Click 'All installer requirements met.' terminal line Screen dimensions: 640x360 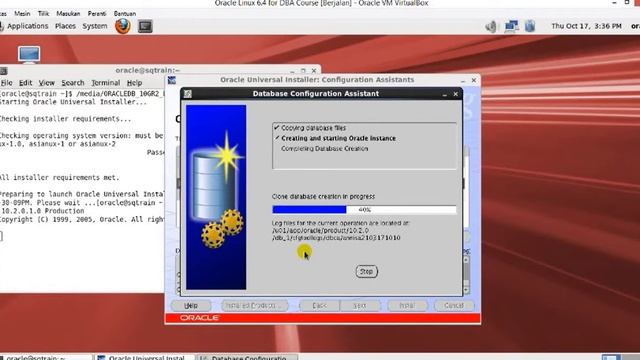60,178
